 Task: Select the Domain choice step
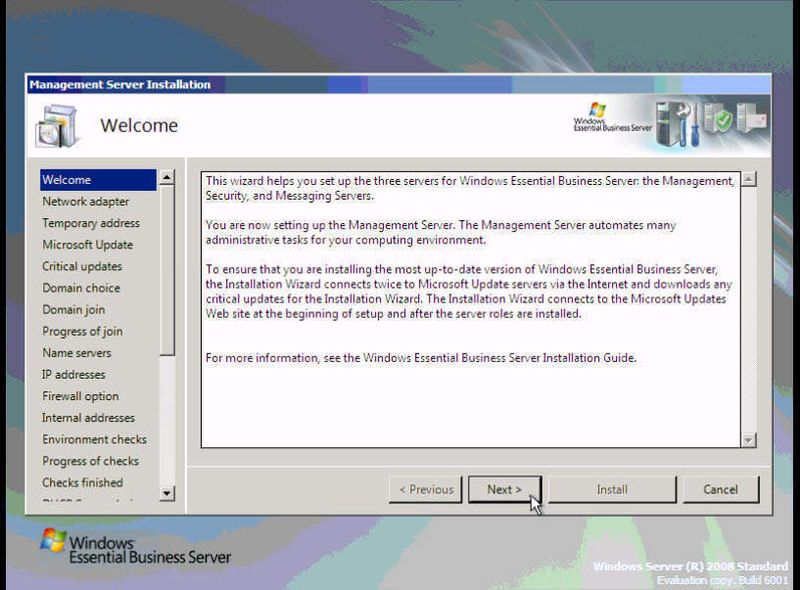pos(81,288)
